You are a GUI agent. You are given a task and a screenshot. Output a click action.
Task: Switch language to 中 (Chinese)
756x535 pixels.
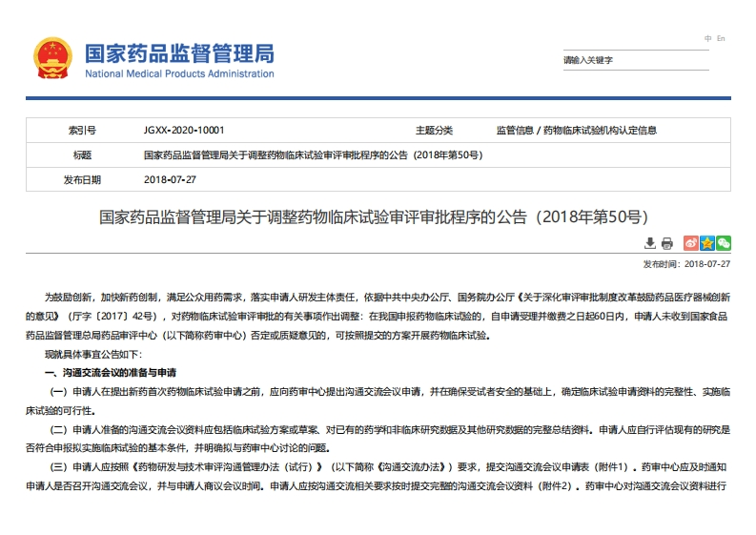[x=708, y=38]
